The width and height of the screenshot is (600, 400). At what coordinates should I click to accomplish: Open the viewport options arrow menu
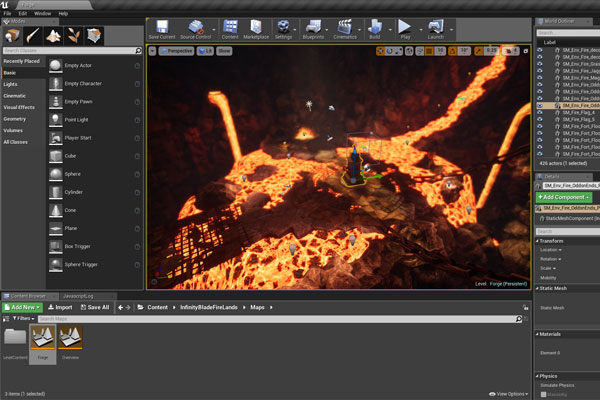[x=152, y=51]
